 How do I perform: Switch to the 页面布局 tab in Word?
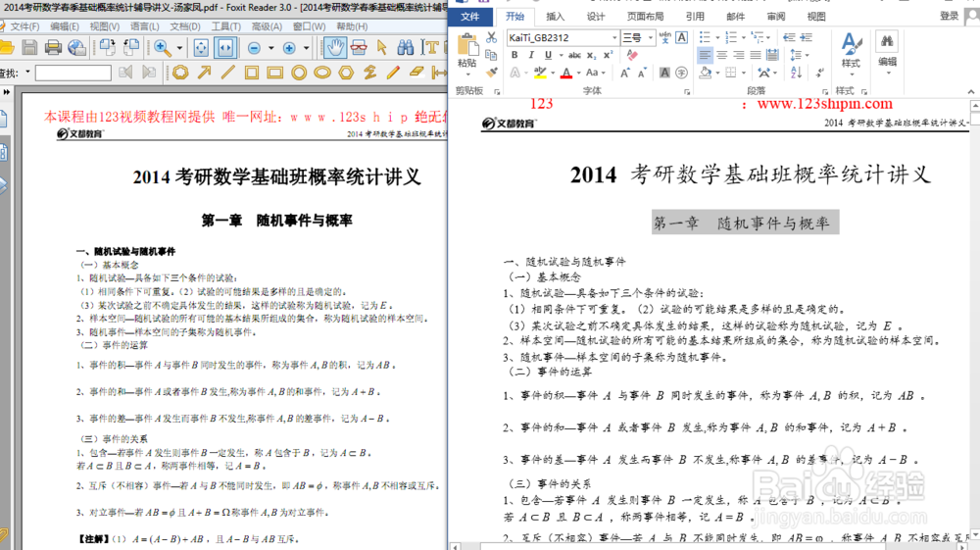(x=645, y=17)
